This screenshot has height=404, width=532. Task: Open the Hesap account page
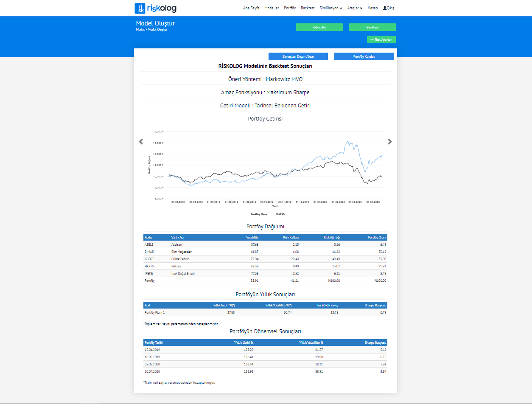[x=372, y=8]
